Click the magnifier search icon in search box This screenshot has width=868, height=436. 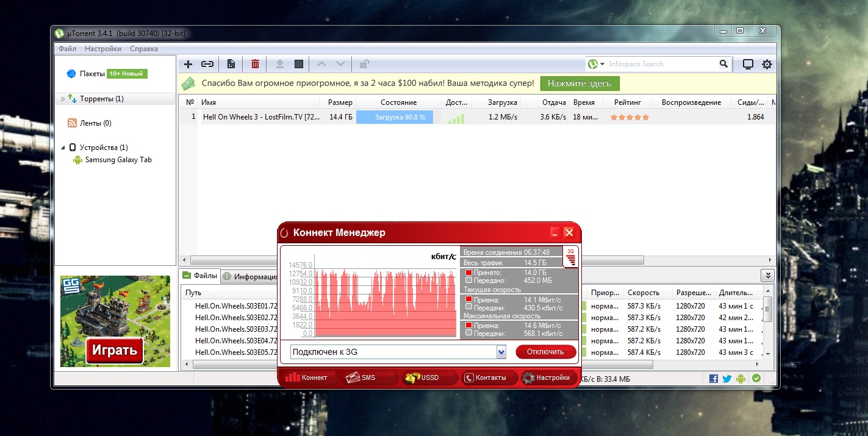723,64
